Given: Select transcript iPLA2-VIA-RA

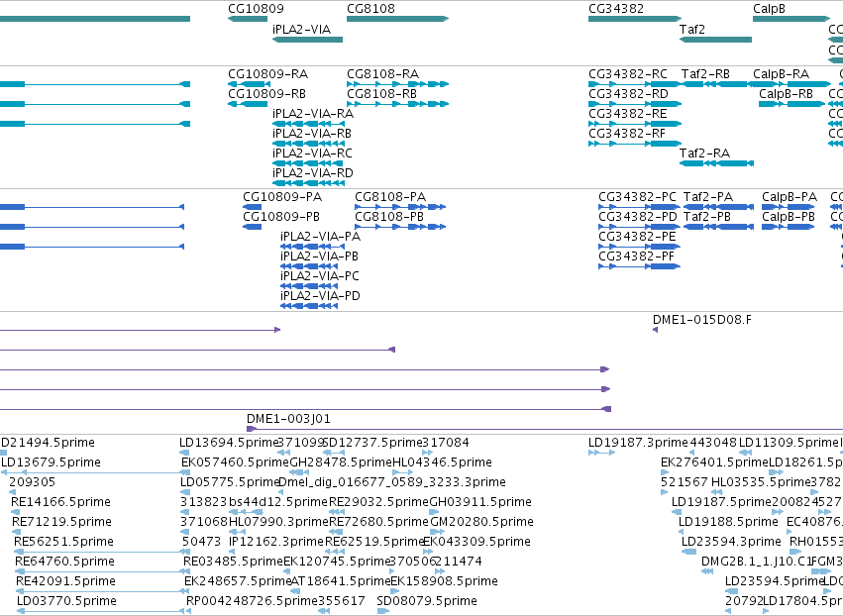Looking at the screenshot, I should (308, 124).
